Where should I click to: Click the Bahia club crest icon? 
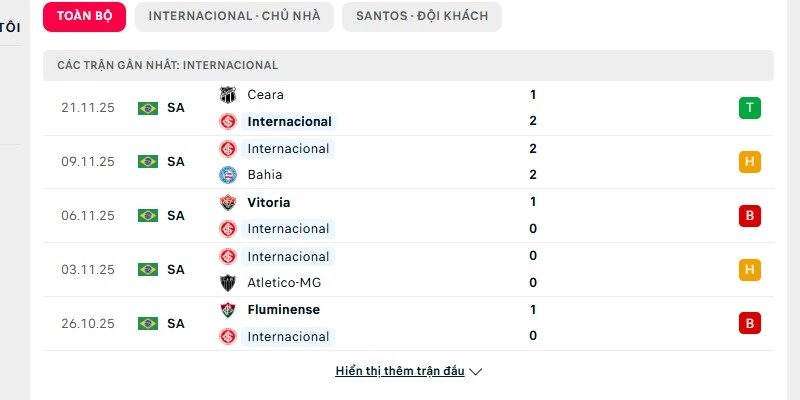[x=228, y=175]
